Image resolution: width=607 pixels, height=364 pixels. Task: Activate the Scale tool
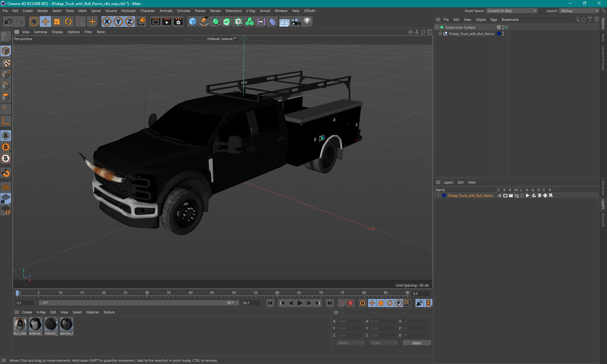point(57,21)
